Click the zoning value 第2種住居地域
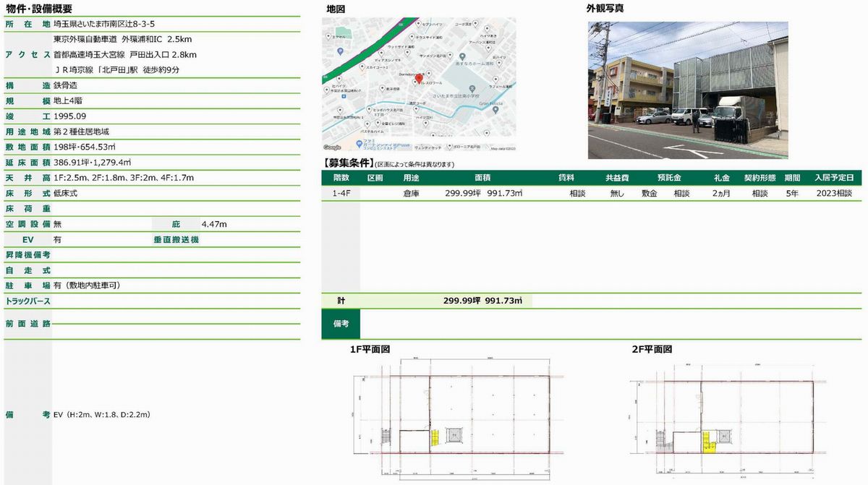The height and width of the screenshot is (485, 868). (x=82, y=132)
